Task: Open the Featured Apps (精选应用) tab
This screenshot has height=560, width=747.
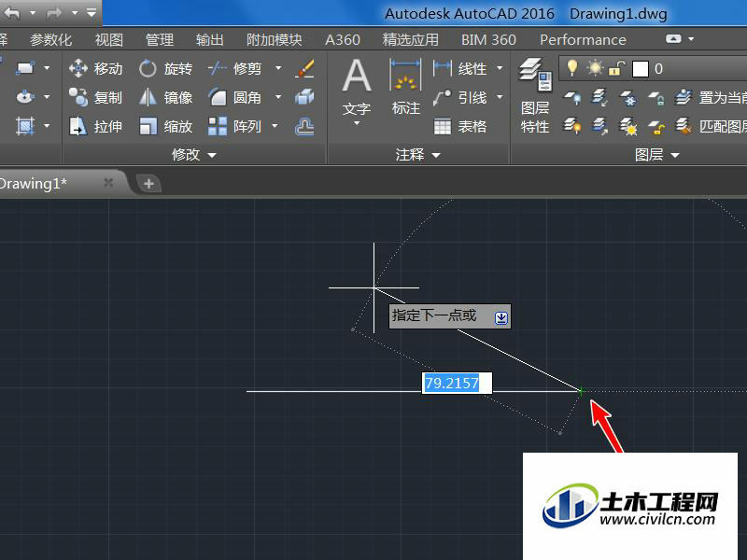Action: click(x=410, y=39)
